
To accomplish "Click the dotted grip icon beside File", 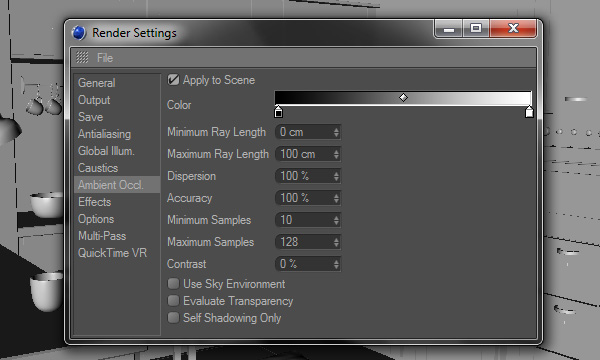I will click(82, 58).
